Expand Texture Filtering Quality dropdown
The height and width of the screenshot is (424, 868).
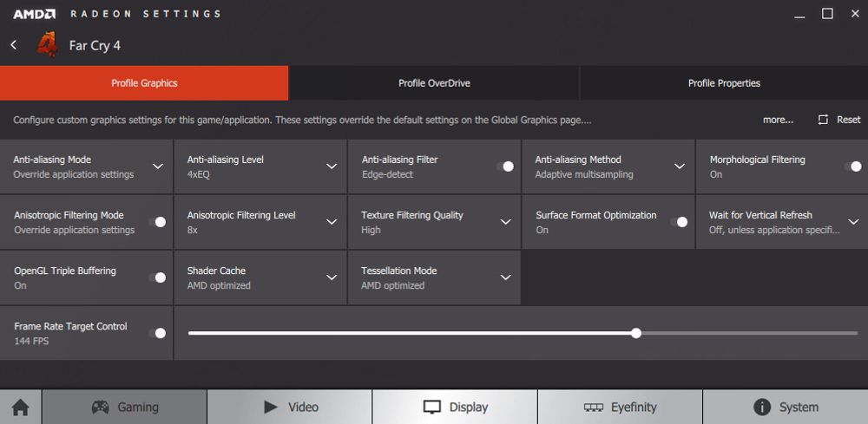[x=505, y=222]
